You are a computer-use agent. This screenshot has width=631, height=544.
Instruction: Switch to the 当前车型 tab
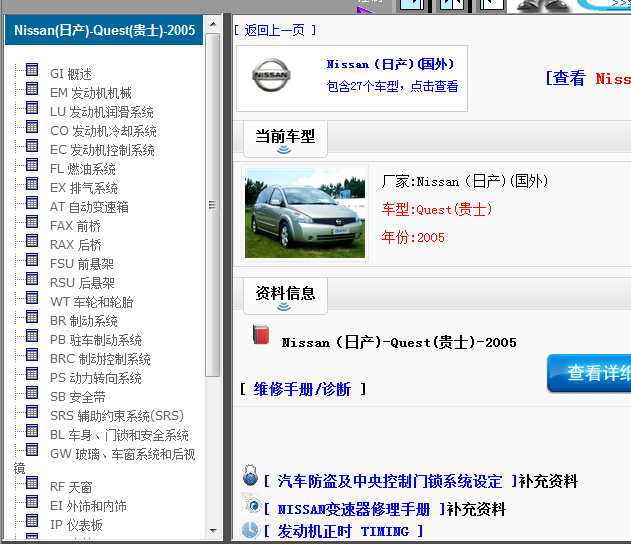[285, 138]
